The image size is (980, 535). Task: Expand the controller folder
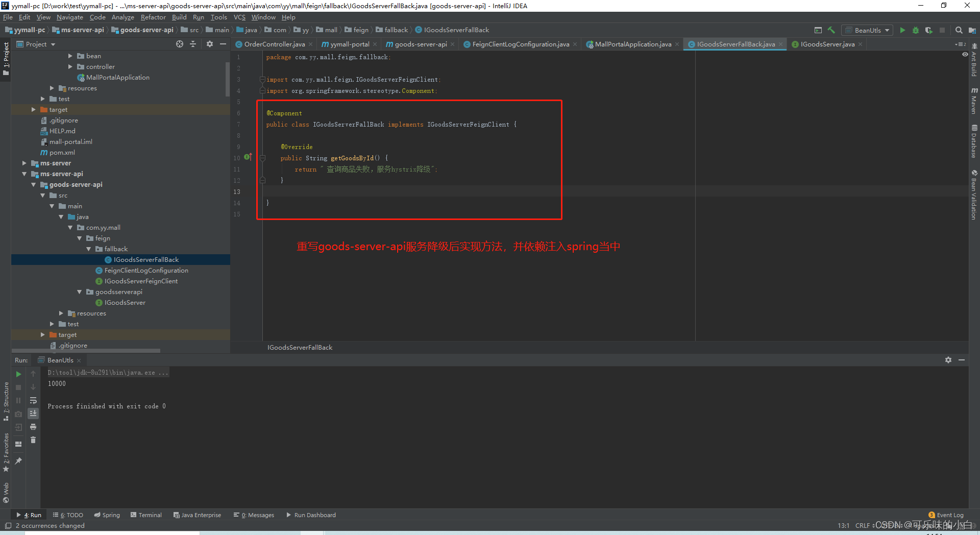(70, 66)
